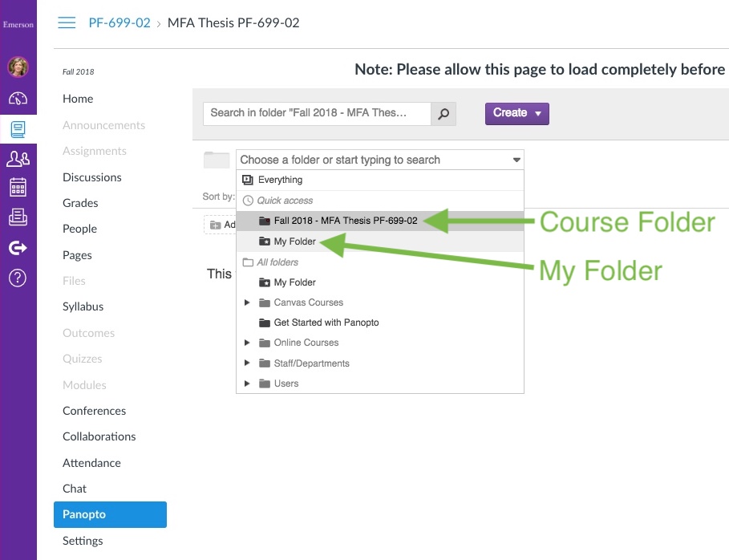729x560 pixels.
Task: Open Pages in course navigation
Action: coord(77,255)
